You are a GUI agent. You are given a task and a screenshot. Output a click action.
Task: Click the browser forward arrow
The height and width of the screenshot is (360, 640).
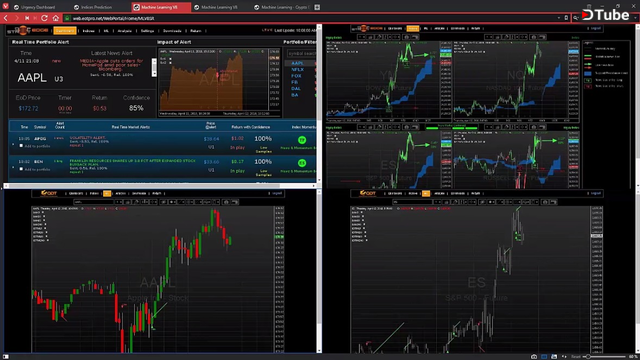[x=16, y=18]
